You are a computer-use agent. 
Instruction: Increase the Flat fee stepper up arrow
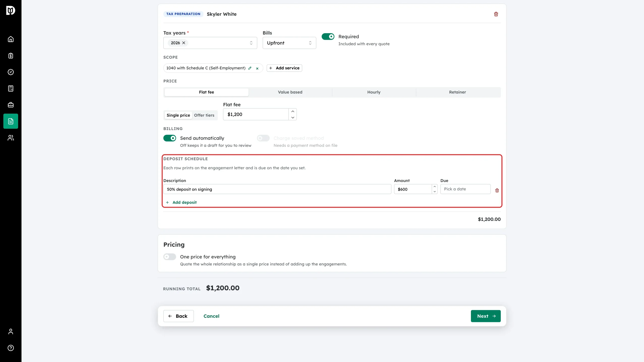point(293,111)
